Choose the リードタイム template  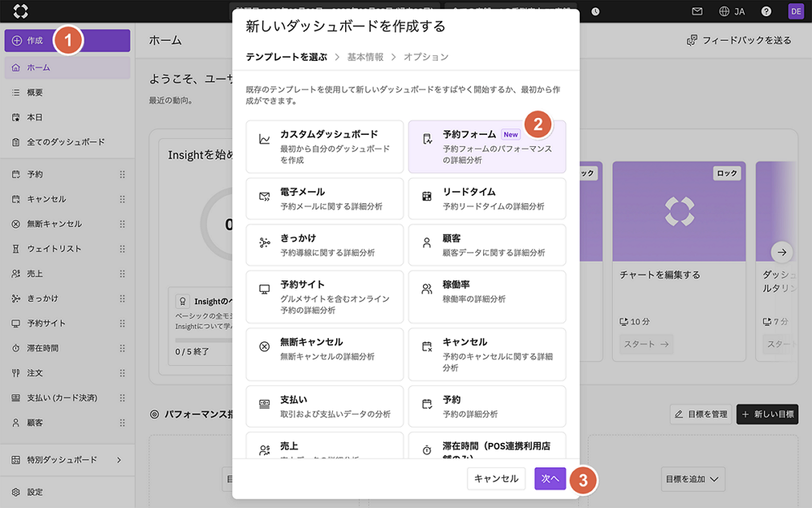(x=486, y=198)
